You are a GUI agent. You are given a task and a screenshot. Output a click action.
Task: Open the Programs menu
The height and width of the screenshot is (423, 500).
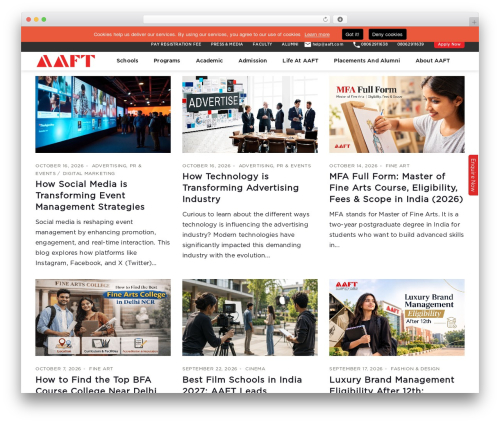coord(167,61)
